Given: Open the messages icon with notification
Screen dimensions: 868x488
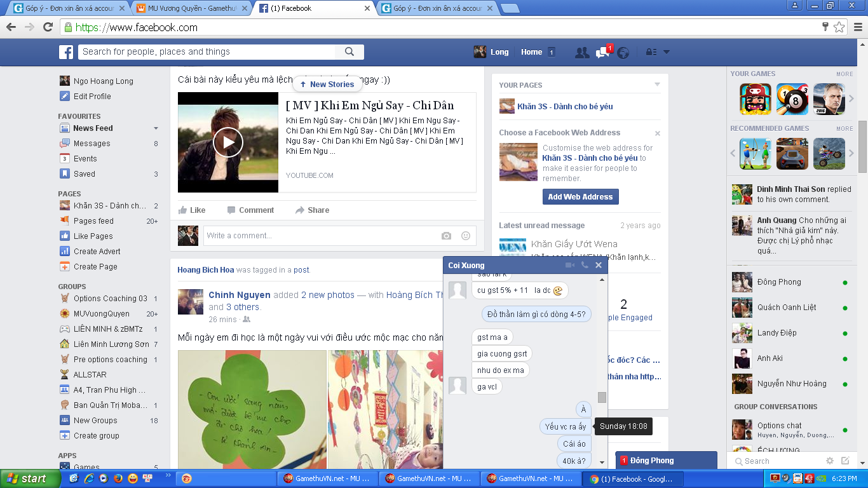Looking at the screenshot, I should point(602,53).
